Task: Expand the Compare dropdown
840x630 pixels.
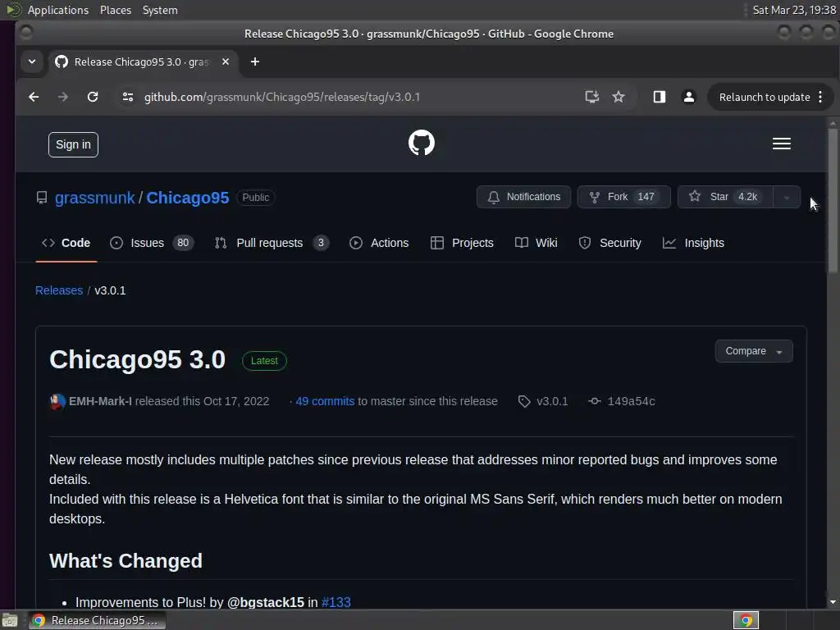Action: click(754, 351)
